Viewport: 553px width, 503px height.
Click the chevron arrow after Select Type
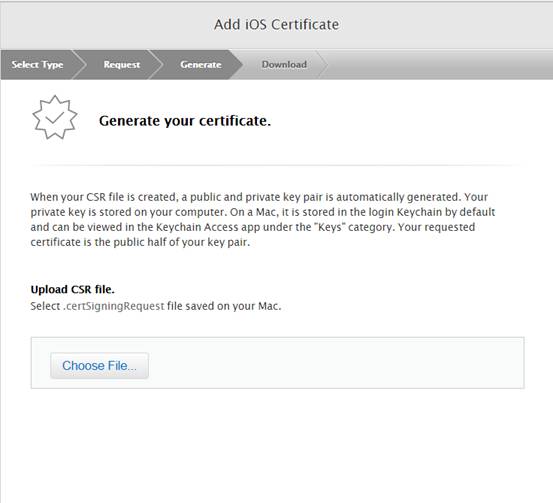click(80, 65)
